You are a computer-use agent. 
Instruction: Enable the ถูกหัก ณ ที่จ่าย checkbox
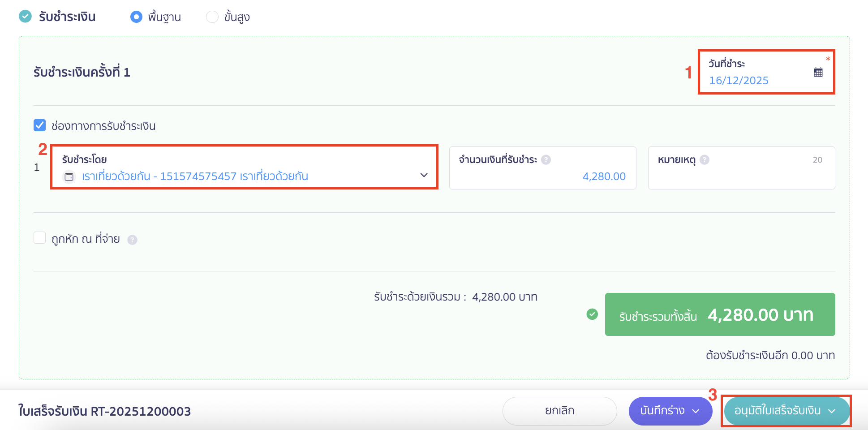pos(39,238)
